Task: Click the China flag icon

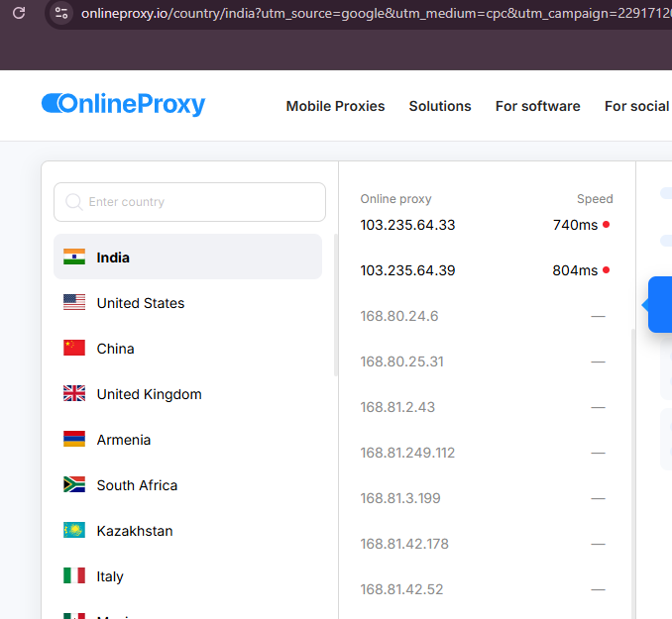Action: 74,349
